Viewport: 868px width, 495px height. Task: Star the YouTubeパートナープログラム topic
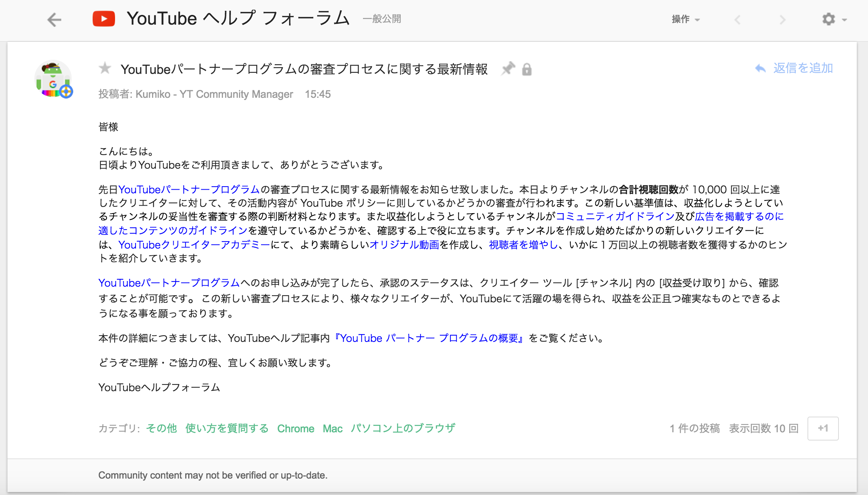pos(105,68)
